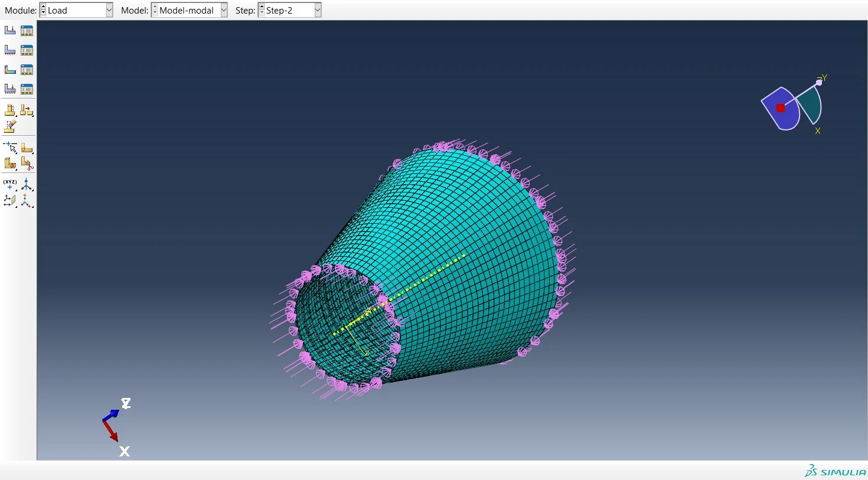
Task: Select the partition tool with the red arrow
Action: (x=27, y=110)
